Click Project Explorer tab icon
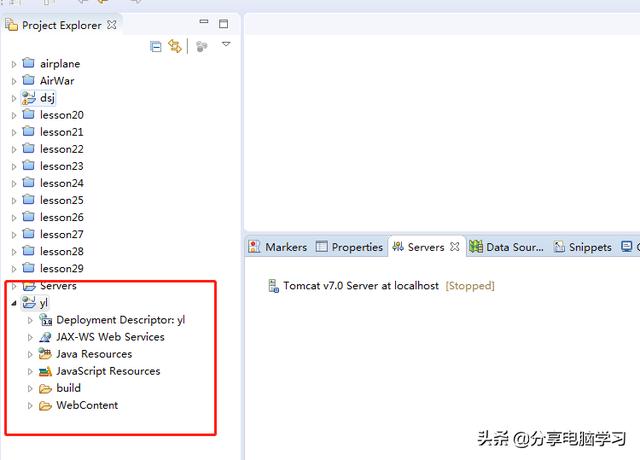 [x=11, y=24]
